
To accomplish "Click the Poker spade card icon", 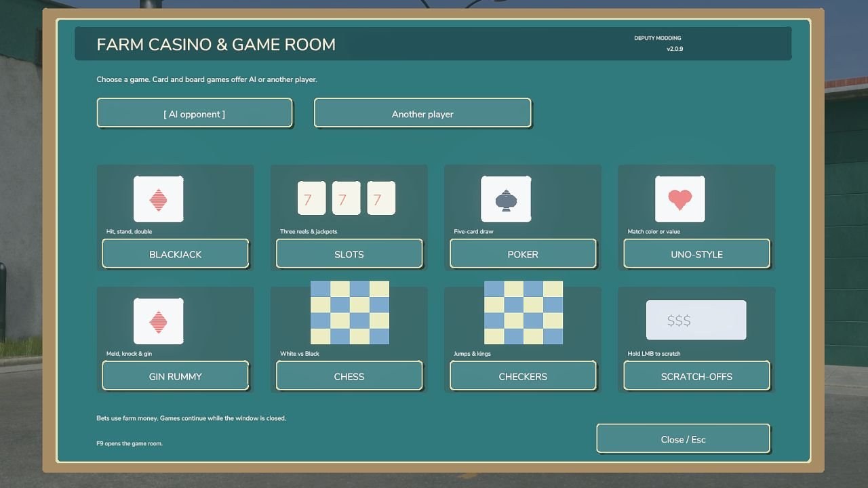I will [506, 199].
